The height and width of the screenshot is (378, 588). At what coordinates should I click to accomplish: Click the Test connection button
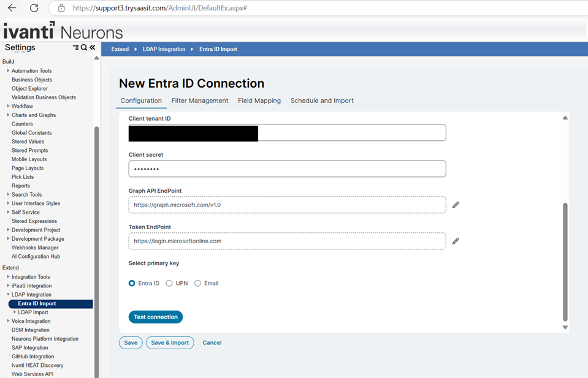pyautogui.click(x=155, y=317)
